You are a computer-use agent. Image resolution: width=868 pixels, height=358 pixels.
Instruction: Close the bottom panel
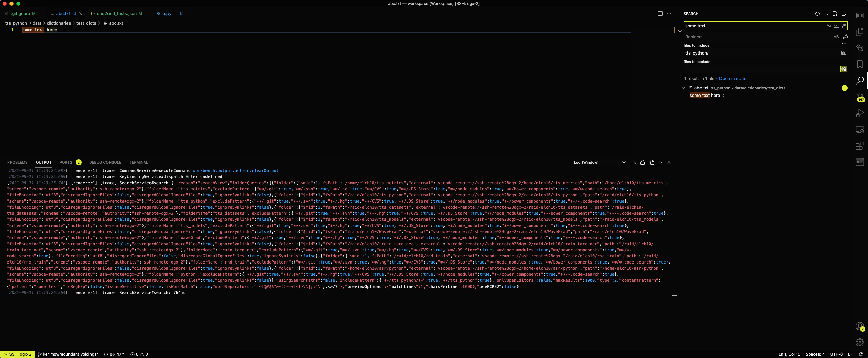pos(669,162)
